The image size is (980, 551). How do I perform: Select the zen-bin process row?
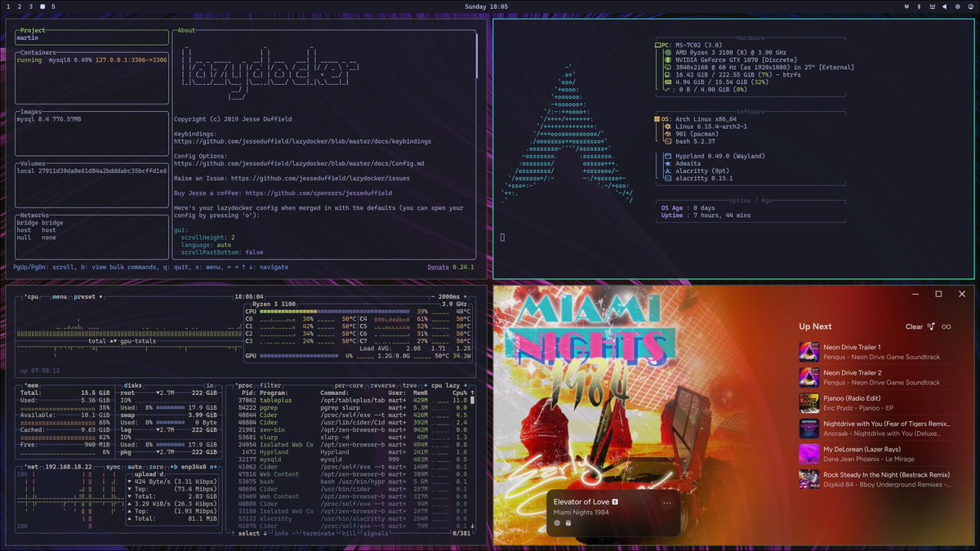[x=352, y=430]
